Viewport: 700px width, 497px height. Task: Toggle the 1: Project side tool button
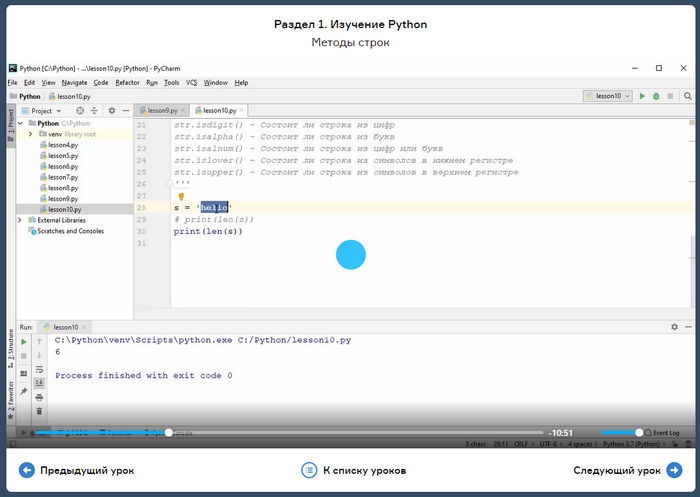11,125
